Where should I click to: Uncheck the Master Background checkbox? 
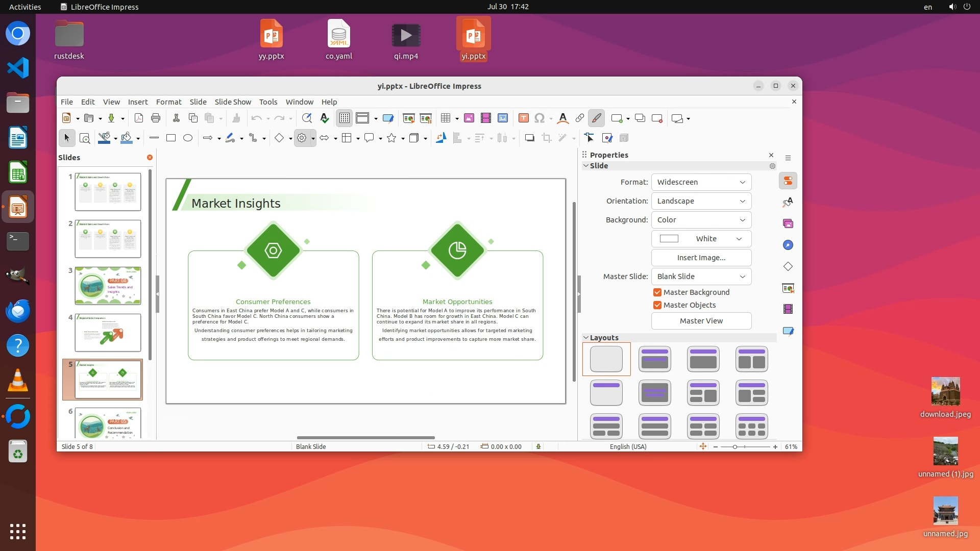coord(657,292)
